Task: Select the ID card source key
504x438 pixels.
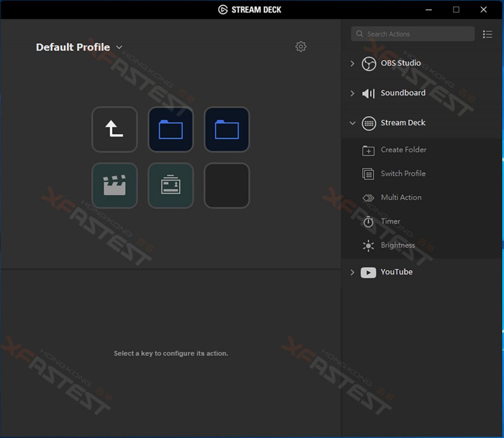Action: tap(171, 186)
